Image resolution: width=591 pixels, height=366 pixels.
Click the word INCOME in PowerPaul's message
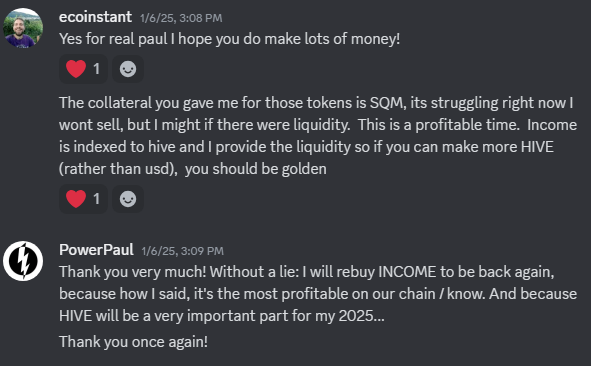click(x=407, y=272)
